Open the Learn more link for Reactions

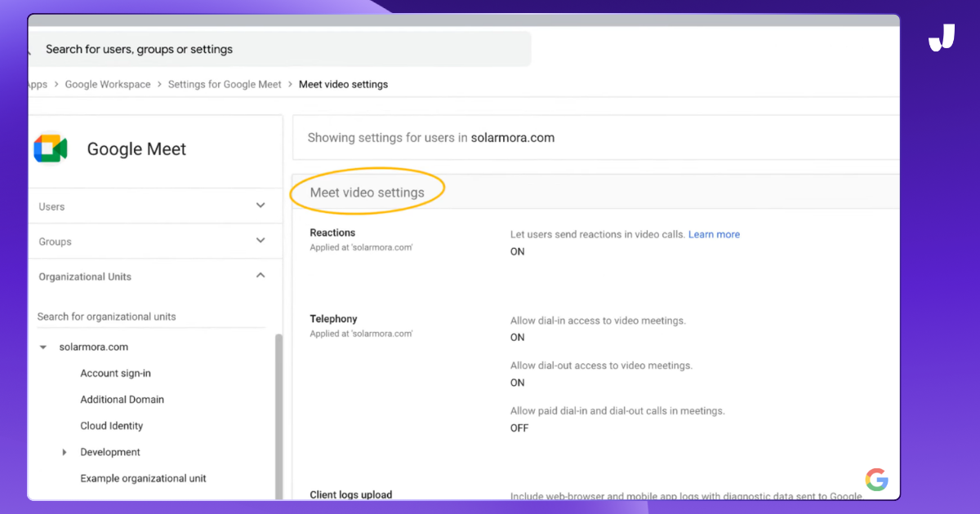pos(714,234)
